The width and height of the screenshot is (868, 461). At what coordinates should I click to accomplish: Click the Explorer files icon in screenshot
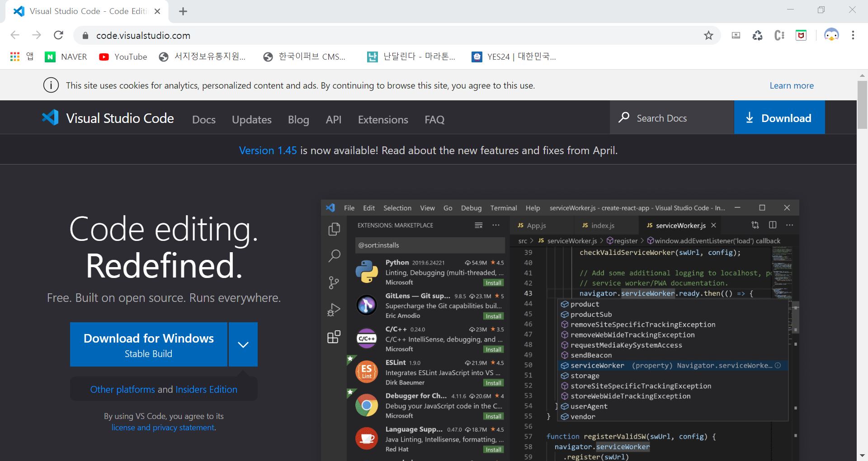pyautogui.click(x=334, y=229)
